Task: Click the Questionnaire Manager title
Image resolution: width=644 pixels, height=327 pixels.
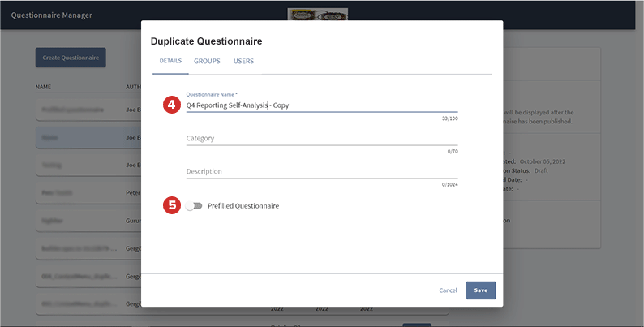Action: [52, 15]
